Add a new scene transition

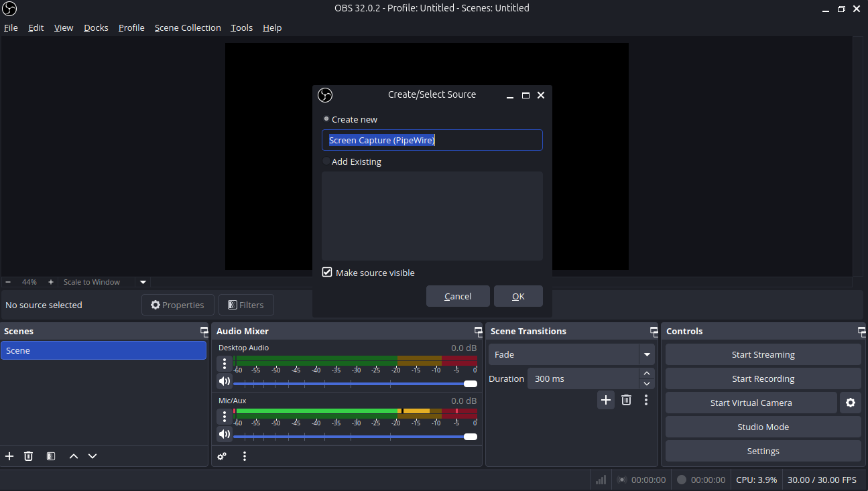pyautogui.click(x=606, y=400)
